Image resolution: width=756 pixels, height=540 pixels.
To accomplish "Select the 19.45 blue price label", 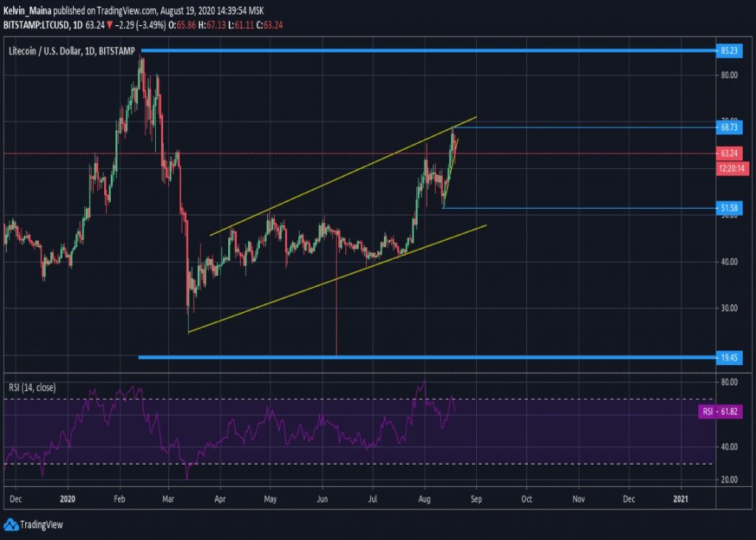I will click(729, 358).
